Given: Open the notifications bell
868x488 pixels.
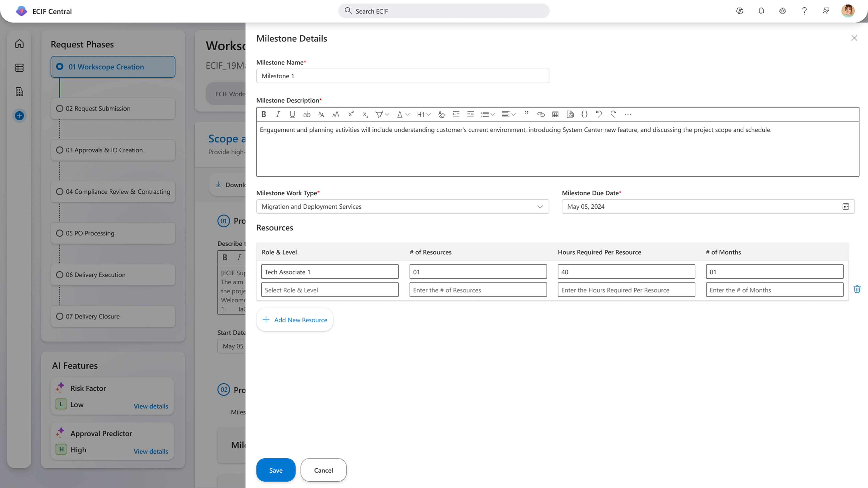Looking at the screenshot, I should [761, 11].
